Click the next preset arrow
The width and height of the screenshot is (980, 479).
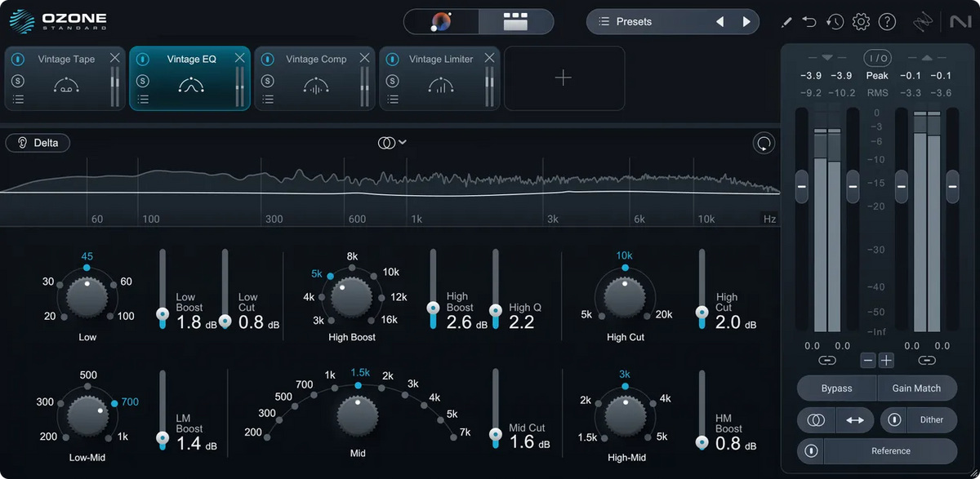point(747,22)
